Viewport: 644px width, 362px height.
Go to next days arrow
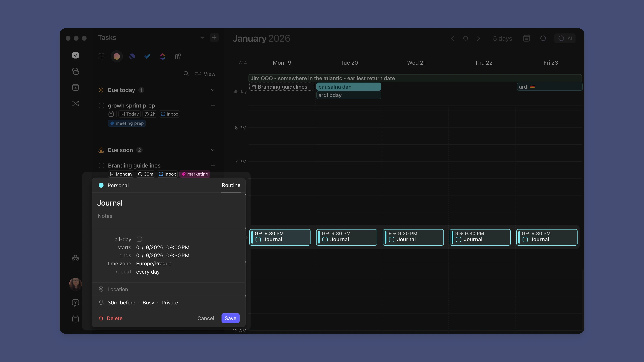(x=478, y=38)
